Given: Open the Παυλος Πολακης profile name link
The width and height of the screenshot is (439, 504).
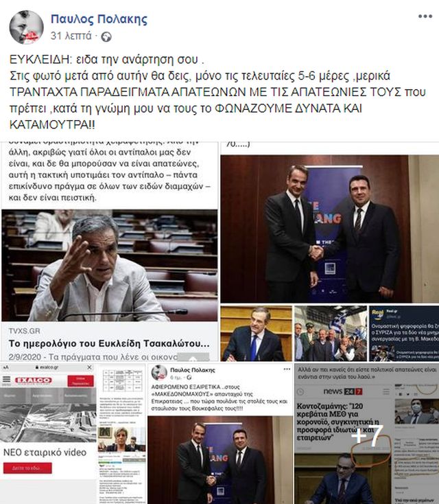Looking at the screenshot, I should (x=99, y=19).
